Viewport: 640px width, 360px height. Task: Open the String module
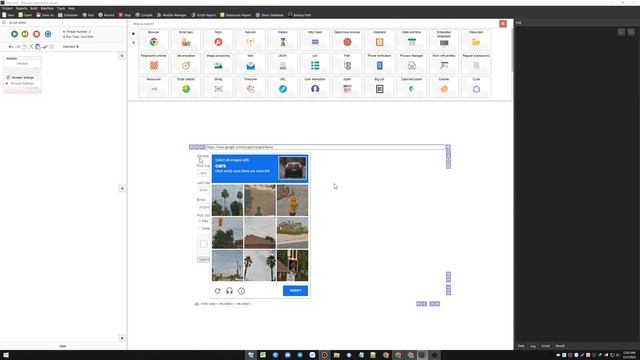pos(218,87)
